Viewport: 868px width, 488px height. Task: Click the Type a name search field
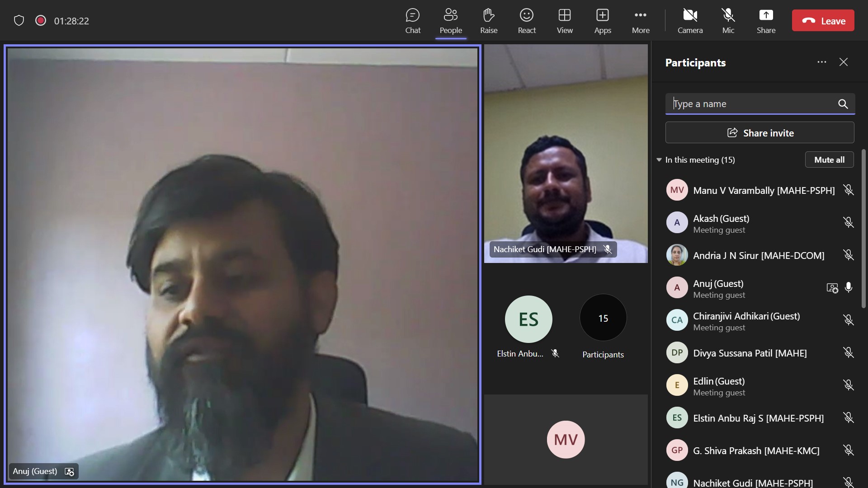[750, 104]
